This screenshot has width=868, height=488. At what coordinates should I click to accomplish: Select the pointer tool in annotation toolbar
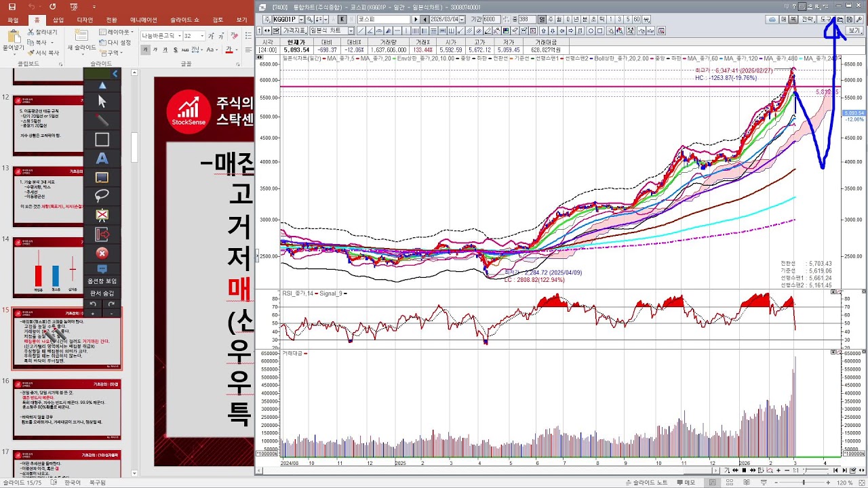click(102, 102)
